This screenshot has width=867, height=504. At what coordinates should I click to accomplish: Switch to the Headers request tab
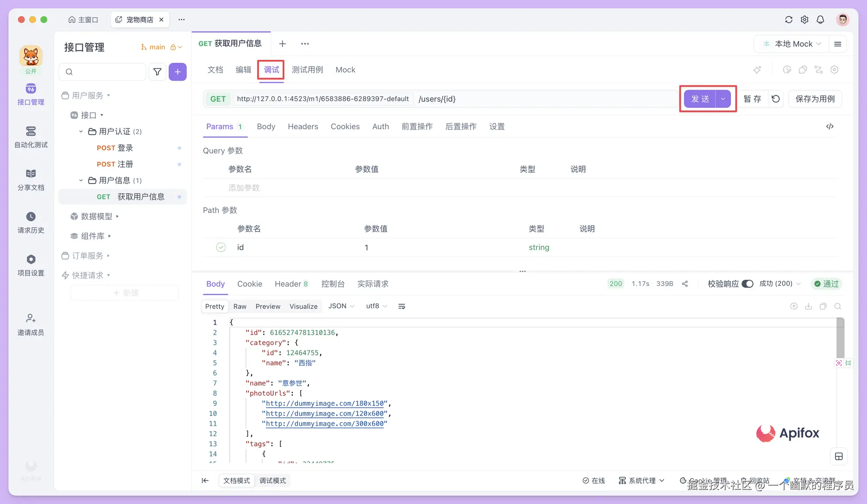coord(303,127)
